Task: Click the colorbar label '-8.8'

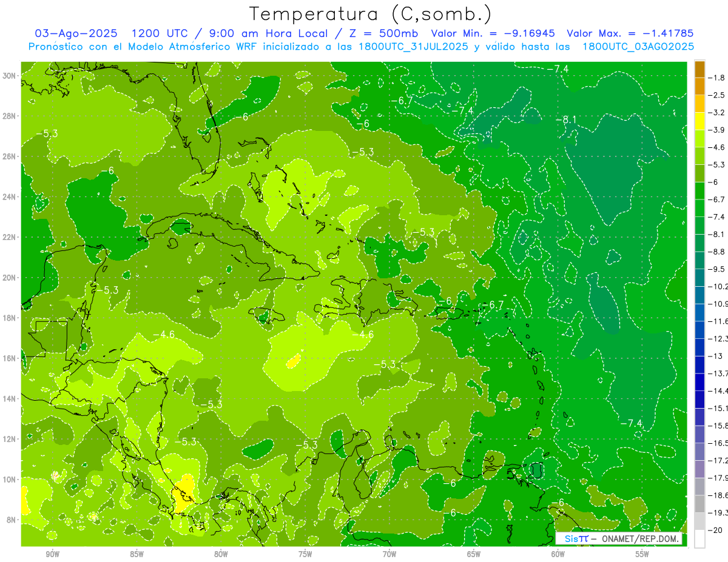Action: click(718, 252)
